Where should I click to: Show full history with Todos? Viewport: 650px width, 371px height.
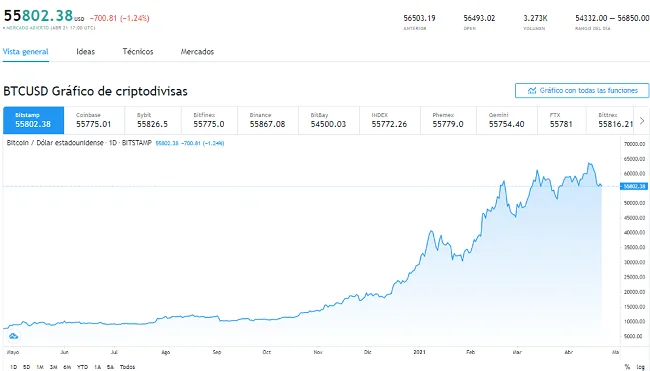pyautogui.click(x=127, y=367)
